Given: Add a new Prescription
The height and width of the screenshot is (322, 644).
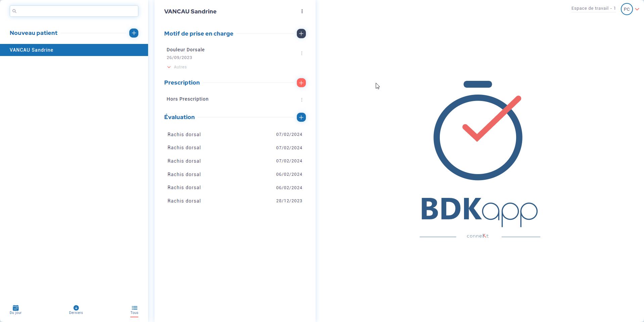Looking at the screenshot, I should click(x=301, y=83).
